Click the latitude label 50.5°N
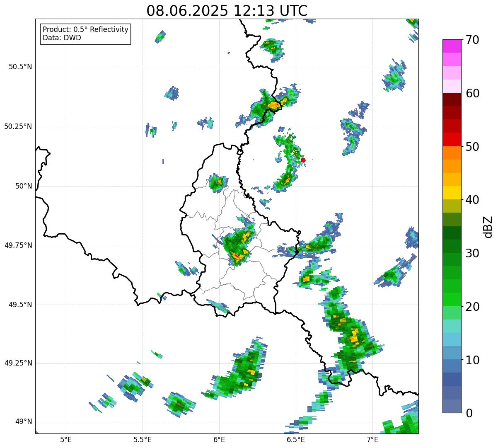Viewport: 498px width, 448px height. [20, 67]
